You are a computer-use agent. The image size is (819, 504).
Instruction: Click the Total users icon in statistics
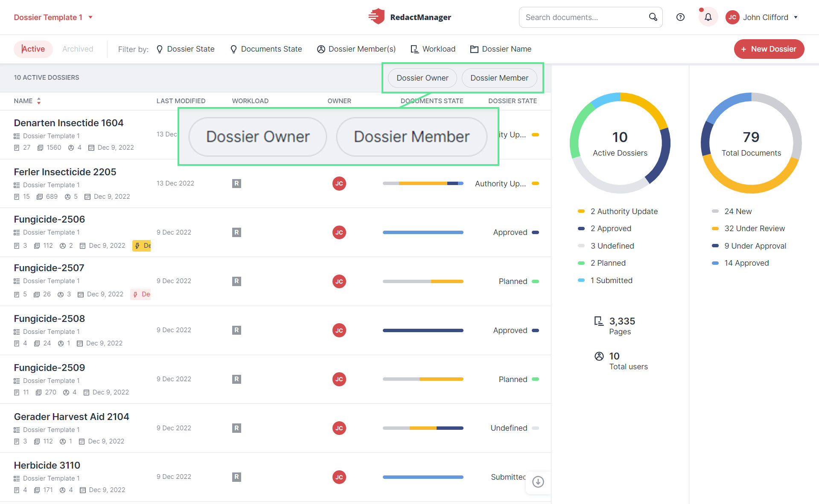599,356
